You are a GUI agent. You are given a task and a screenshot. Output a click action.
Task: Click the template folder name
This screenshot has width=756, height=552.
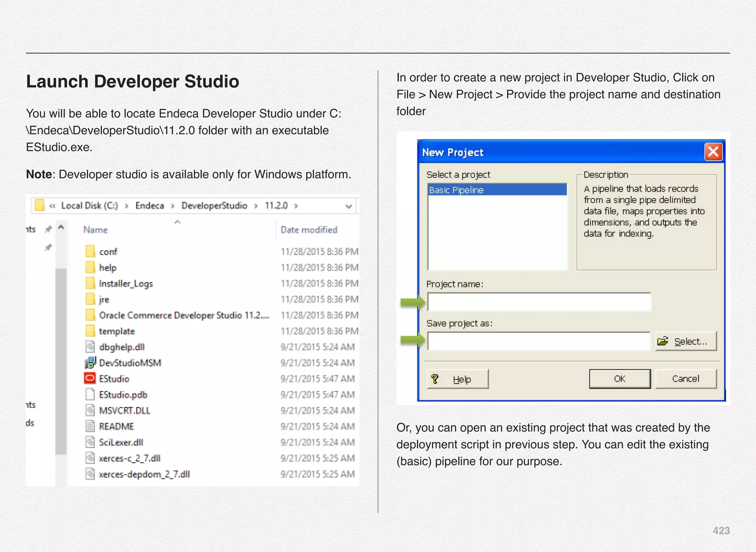117,331
